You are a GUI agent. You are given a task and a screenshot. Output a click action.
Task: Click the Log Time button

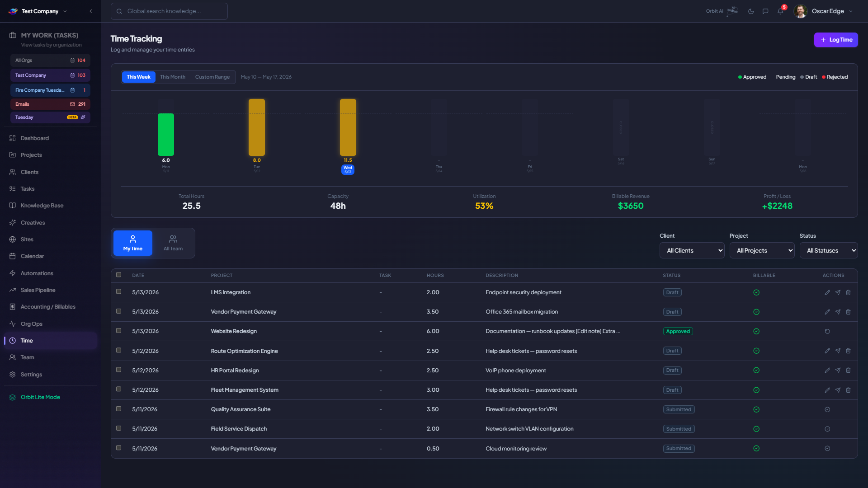836,40
